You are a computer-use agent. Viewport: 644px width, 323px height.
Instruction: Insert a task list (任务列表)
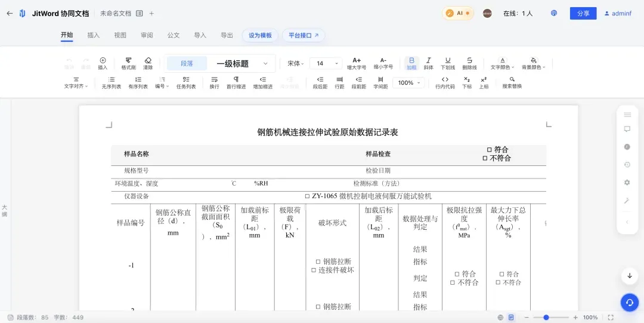point(186,83)
